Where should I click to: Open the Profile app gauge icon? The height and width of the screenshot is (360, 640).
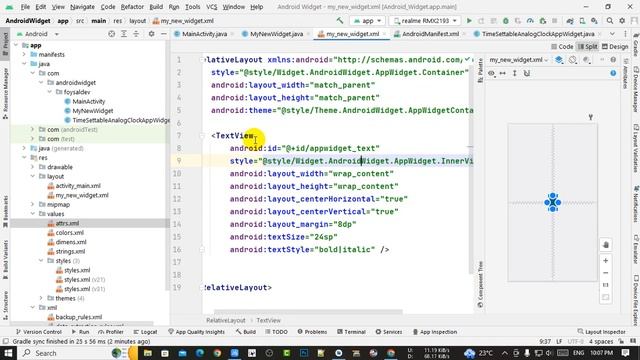(x=530, y=21)
